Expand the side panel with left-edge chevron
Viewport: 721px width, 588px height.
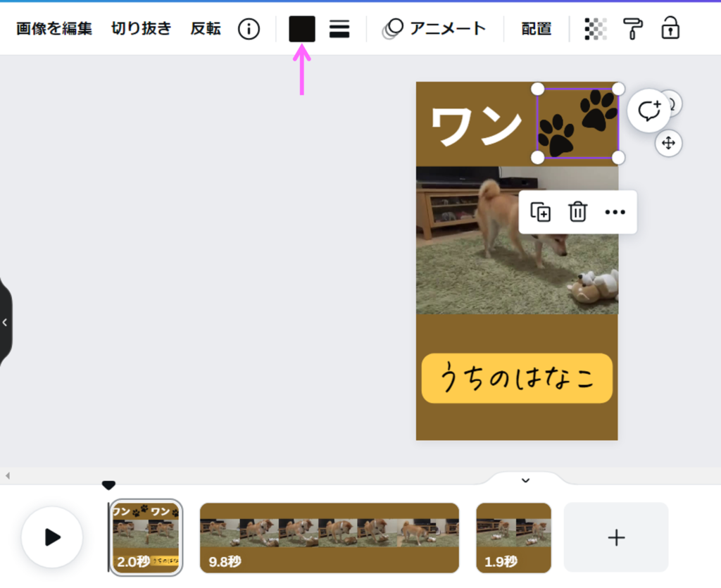5,323
